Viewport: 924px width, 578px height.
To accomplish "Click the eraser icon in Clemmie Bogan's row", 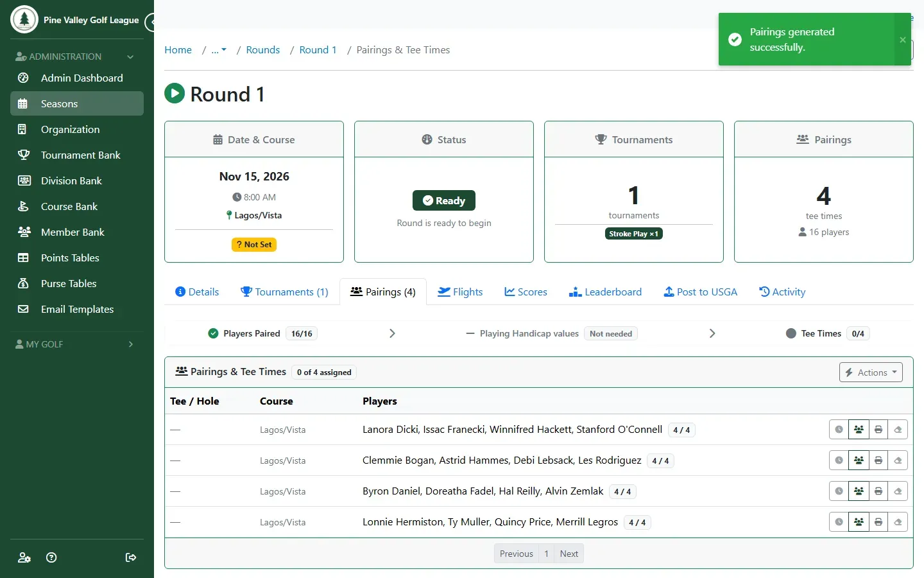I will click(898, 460).
